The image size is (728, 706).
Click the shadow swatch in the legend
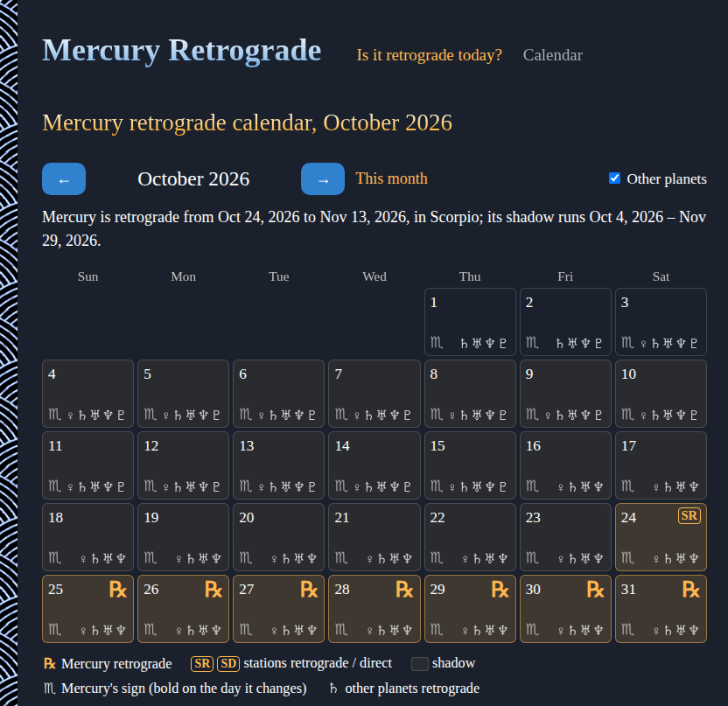pyautogui.click(x=420, y=664)
